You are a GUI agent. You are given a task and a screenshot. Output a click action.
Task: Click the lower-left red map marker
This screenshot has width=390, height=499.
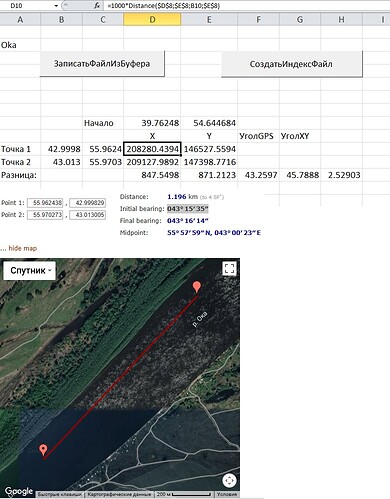(x=43, y=451)
